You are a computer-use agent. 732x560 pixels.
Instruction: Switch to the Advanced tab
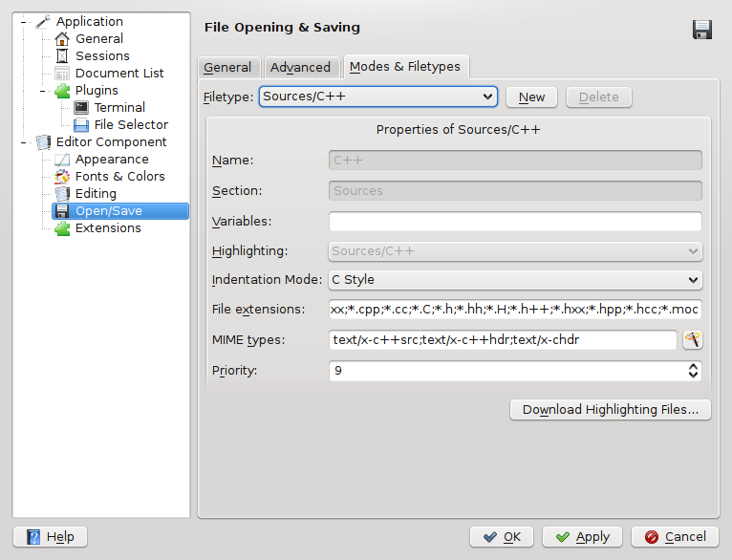(300, 67)
